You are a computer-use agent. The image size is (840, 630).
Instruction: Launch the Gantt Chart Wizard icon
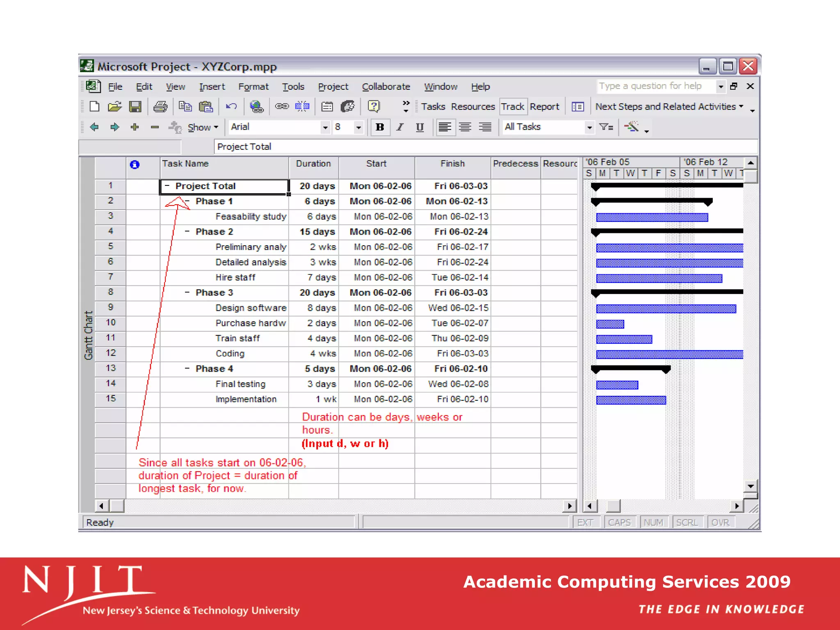pyautogui.click(x=632, y=127)
